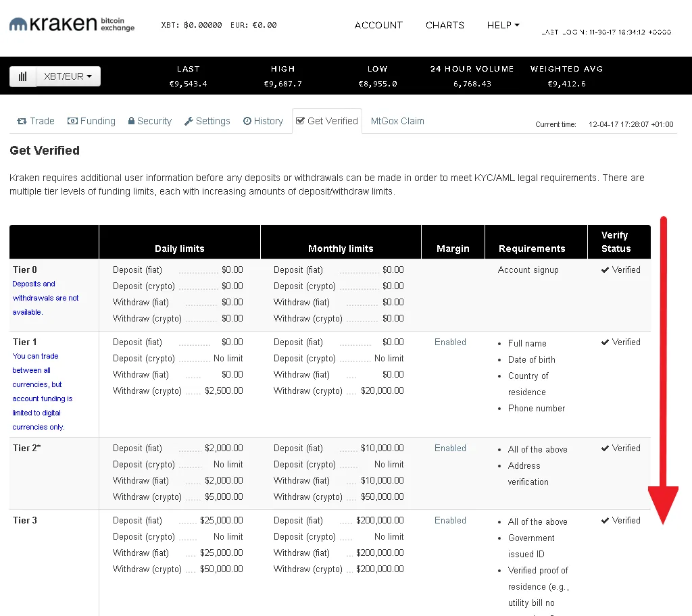692x616 pixels.
Task: Open CHARTS page
Action: click(x=445, y=25)
